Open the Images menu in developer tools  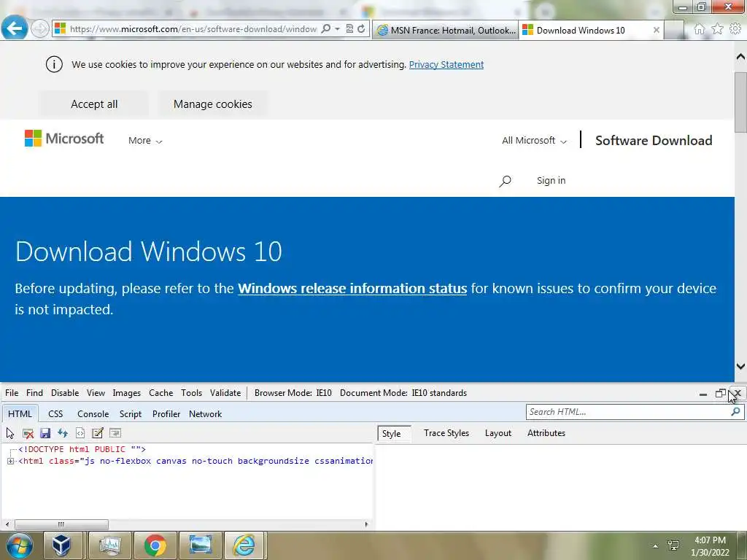click(x=126, y=393)
